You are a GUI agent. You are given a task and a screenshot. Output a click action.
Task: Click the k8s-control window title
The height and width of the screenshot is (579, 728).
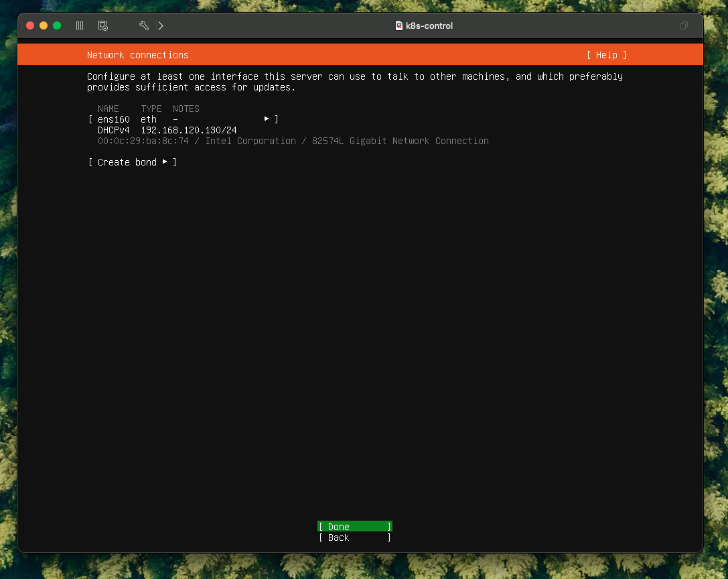(429, 26)
